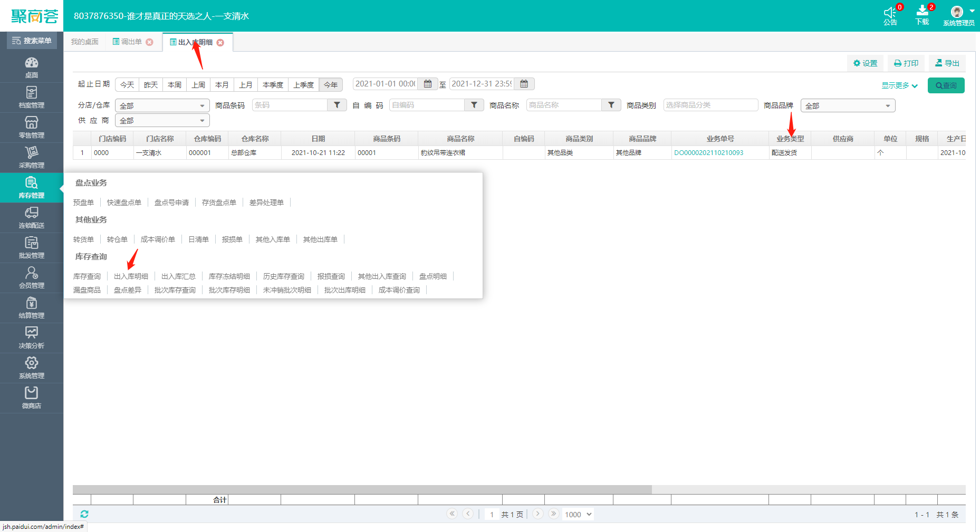Image resolution: width=980 pixels, height=532 pixels.
Task: Open the 桌面 sidebar icon
Action: point(32,67)
